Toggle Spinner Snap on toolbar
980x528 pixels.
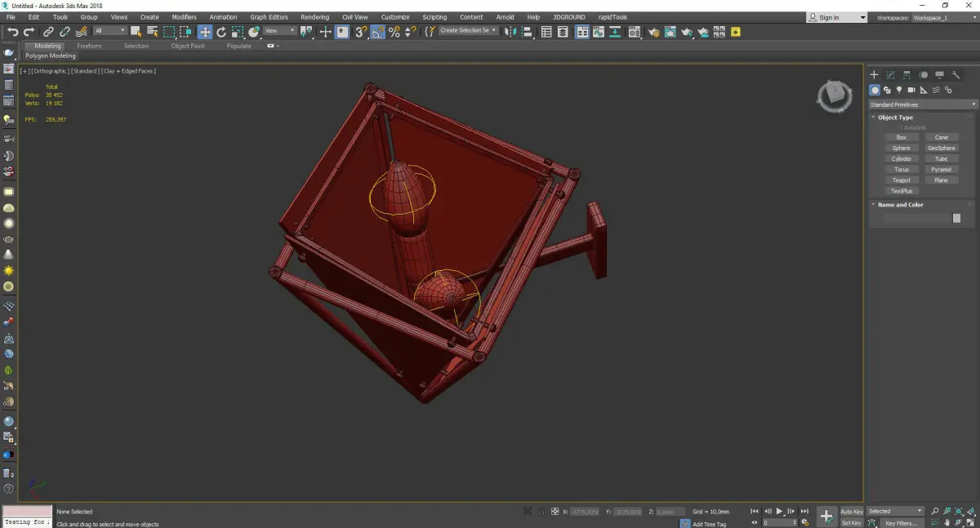411,32
